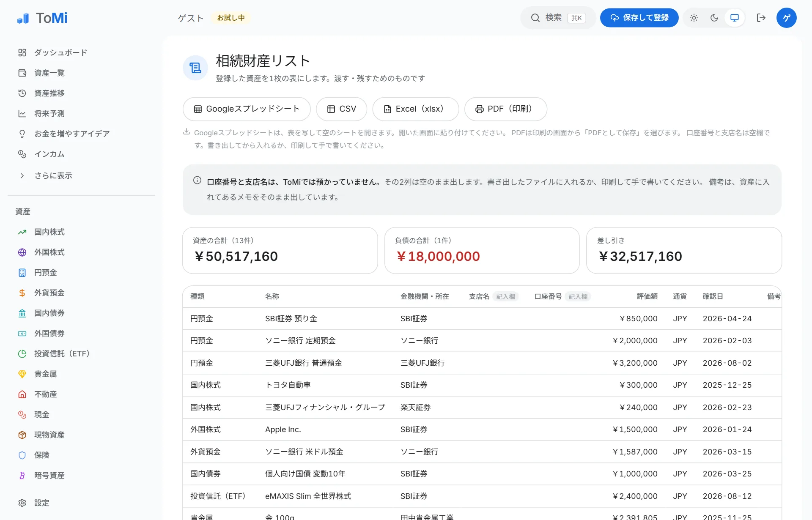Click the ￥18,000,000 liabilities total
Image resolution: width=812 pixels, height=520 pixels.
(438, 256)
